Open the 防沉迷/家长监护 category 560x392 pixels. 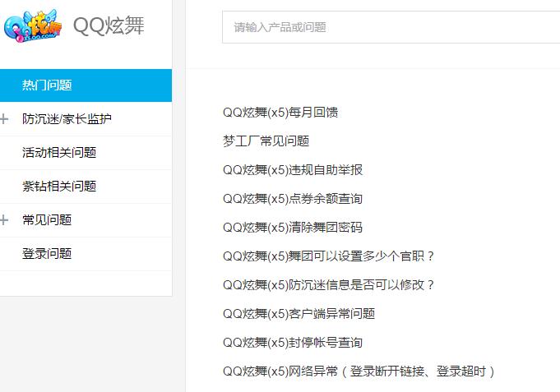(67, 119)
